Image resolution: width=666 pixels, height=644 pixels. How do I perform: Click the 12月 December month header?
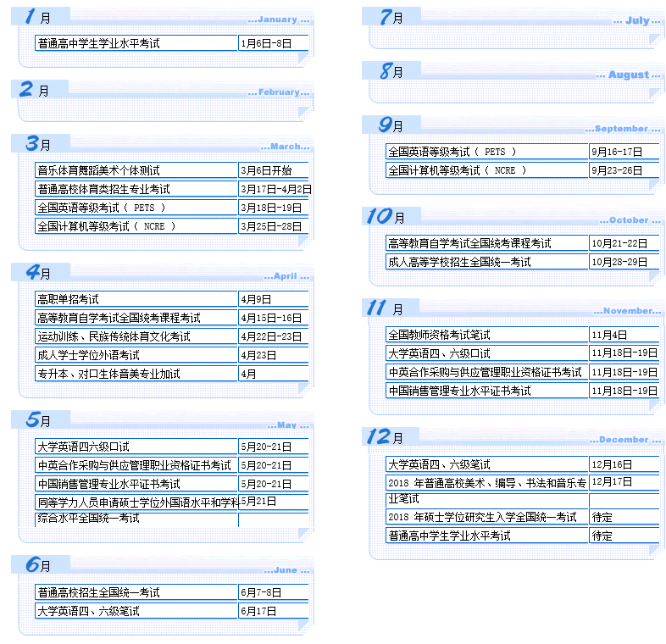click(513, 436)
